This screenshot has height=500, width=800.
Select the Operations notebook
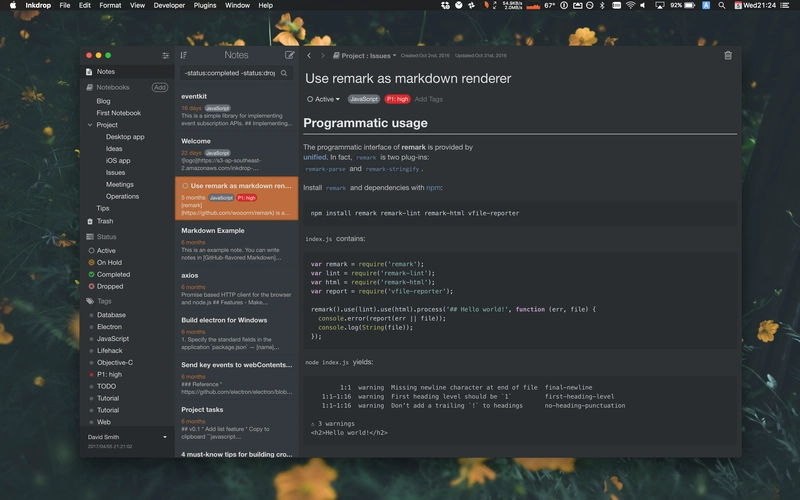[x=122, y=196]
